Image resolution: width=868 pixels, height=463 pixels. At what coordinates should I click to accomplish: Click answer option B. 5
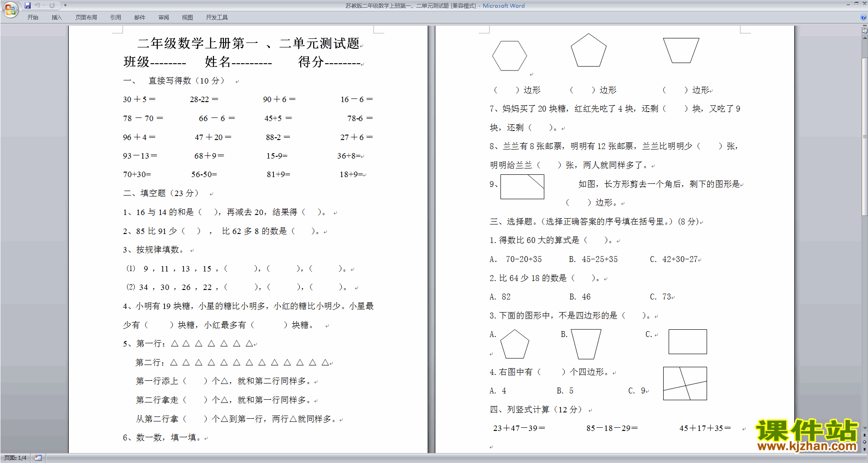pyautogui.click(x=565, y=391)
